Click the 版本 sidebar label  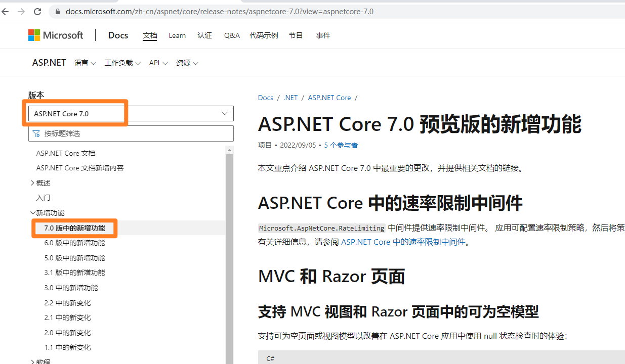coord(36,95)
